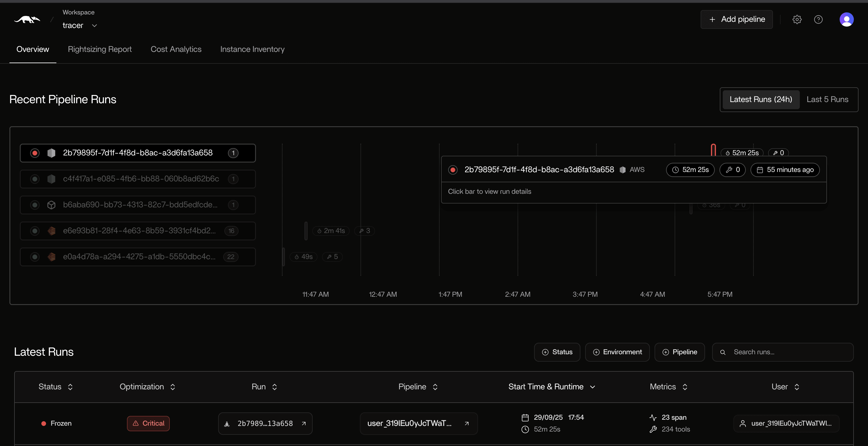This screenshot has width=868, height=446.
Task: Select the radio button for run e6e93b81
Action: 35,231
